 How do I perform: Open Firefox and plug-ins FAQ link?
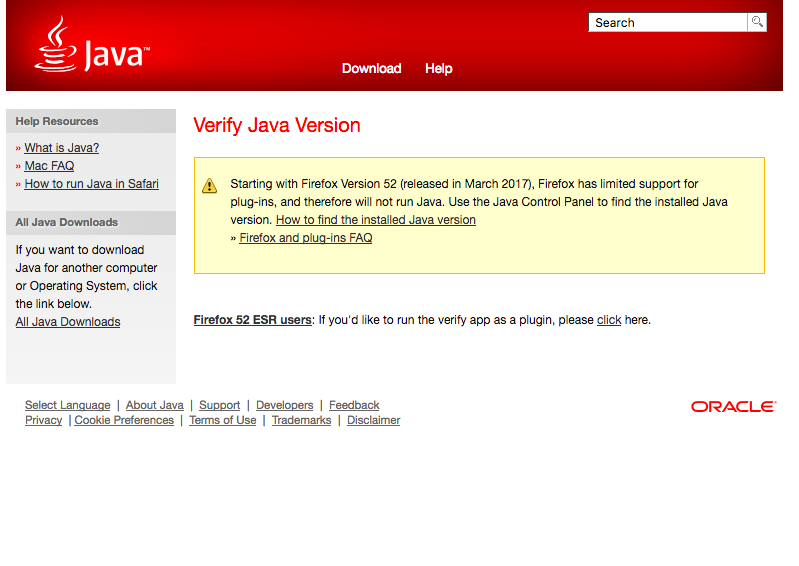tap(306, 238)
